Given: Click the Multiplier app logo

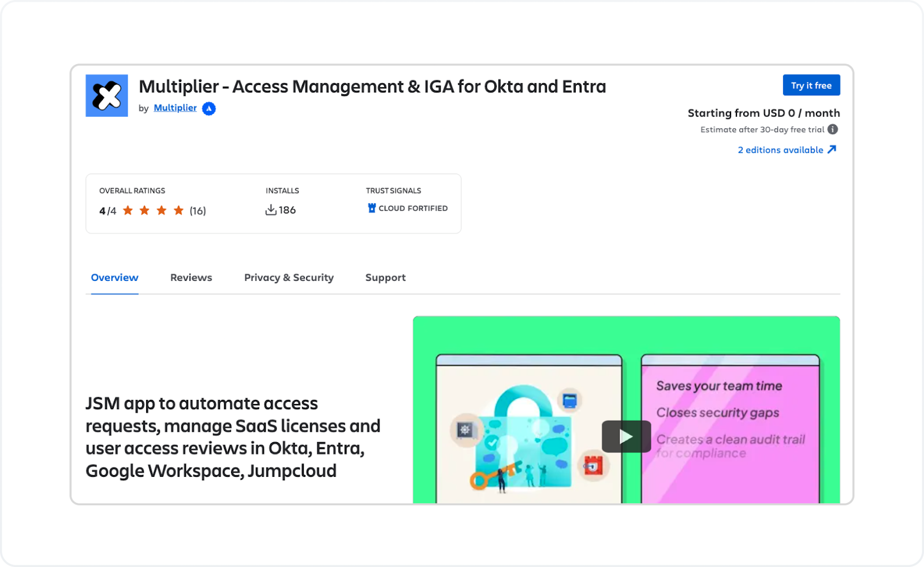Looking at the screenshot, I should click(106, 95).
